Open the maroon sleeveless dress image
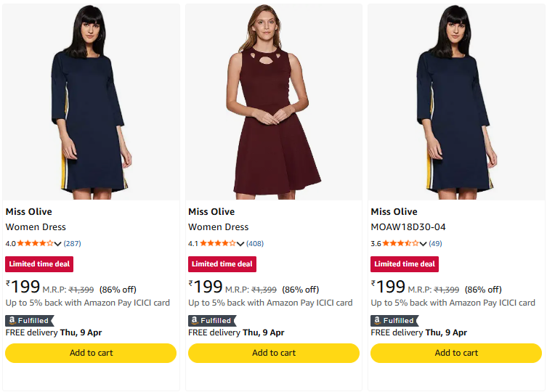This screenshot has width=547, height=392. point(273,102)
